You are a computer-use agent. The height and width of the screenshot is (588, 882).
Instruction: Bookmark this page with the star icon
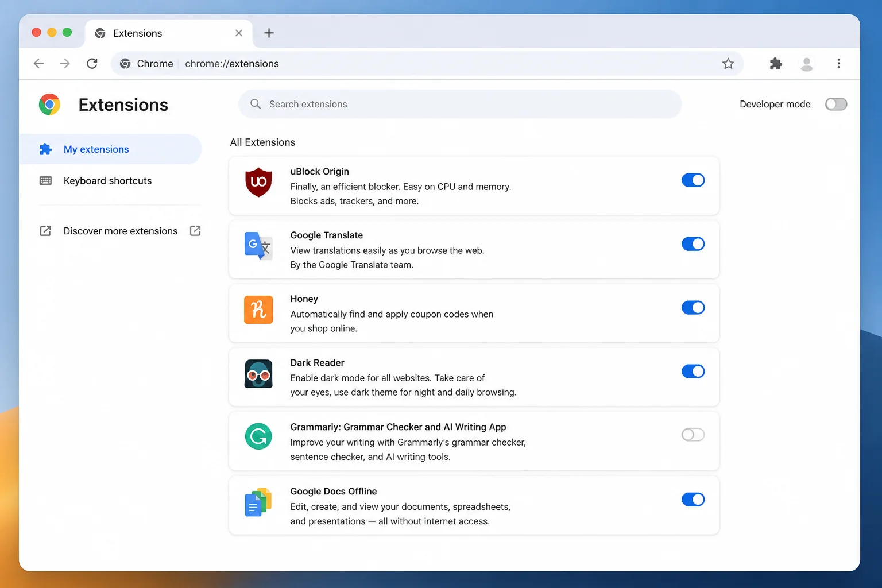click(x=728, y=64)
